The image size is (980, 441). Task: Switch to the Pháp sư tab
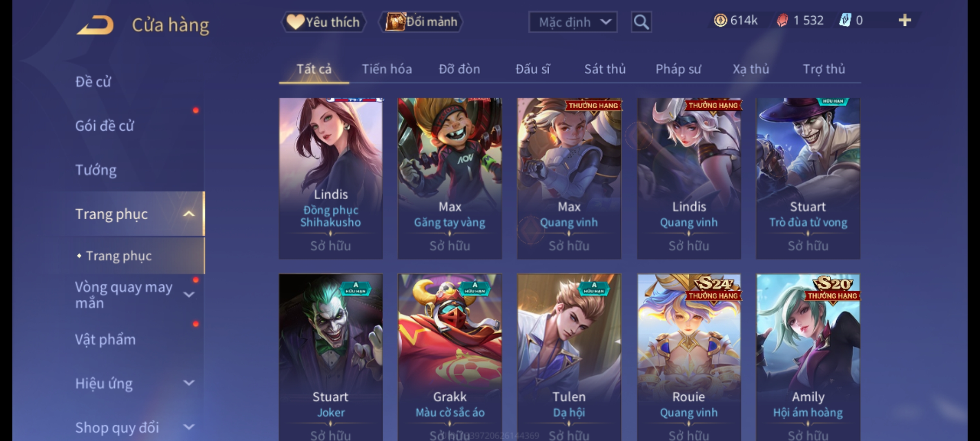[678, 69]
